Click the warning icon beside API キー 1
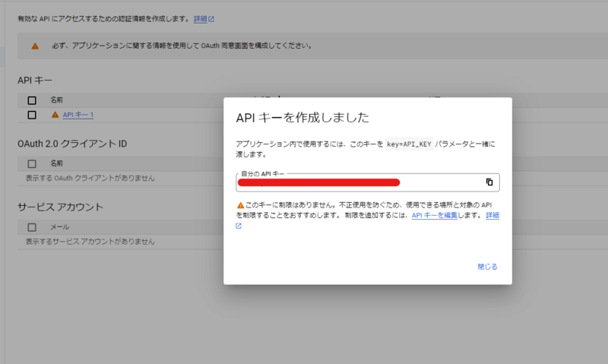Viewport: 608px width, 364px height. click(55, 115)
